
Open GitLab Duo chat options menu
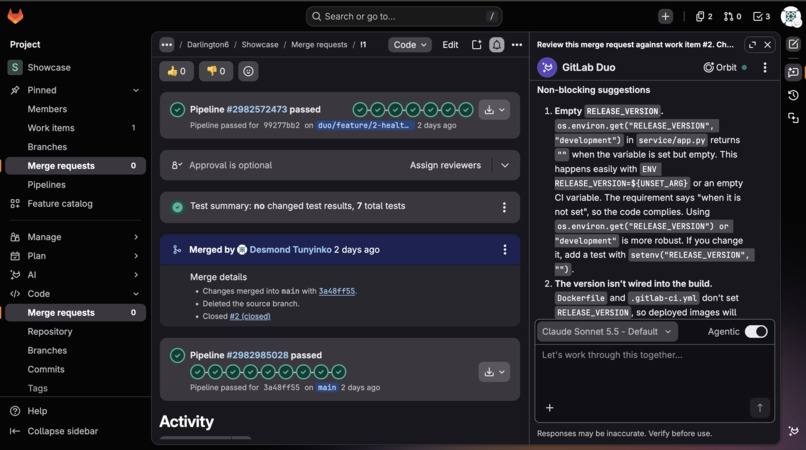point(765,67)
